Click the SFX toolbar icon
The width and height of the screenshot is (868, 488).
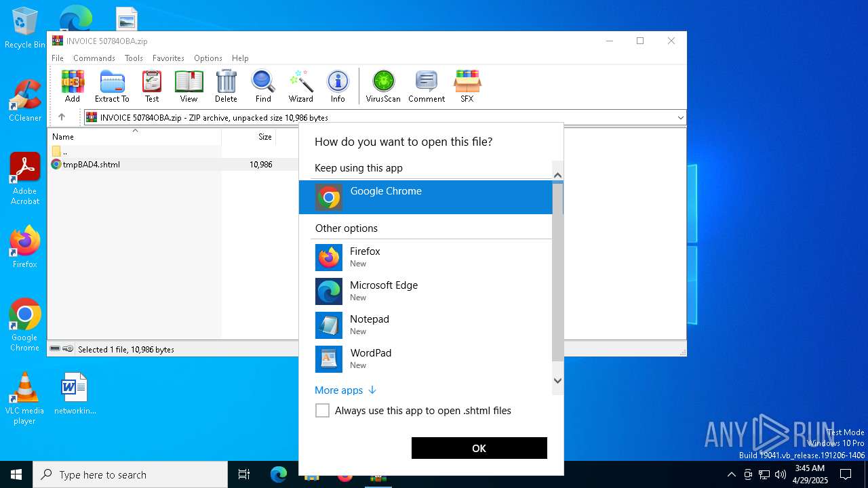(x=467, y=86)
